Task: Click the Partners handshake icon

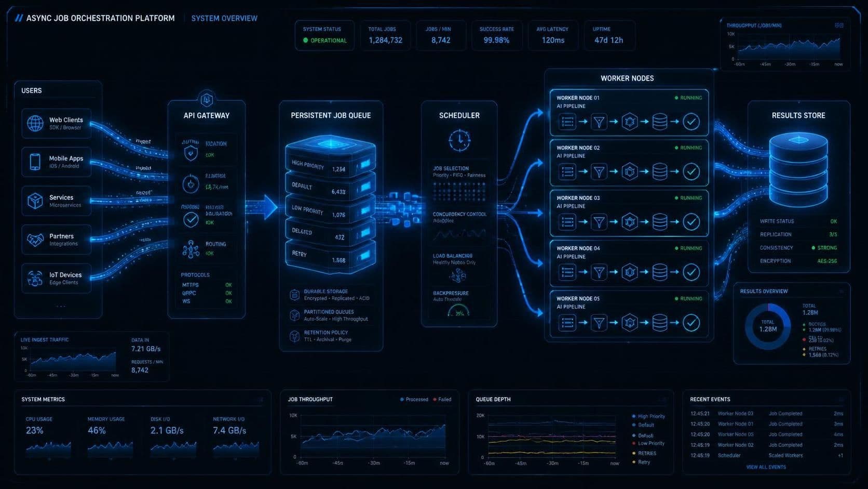Action: click(35, 240)
